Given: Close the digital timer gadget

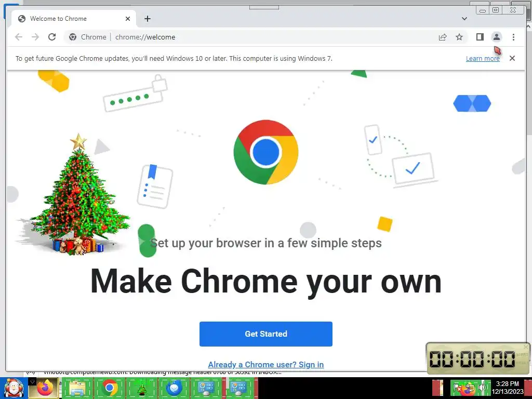Looking at the screenshot, I should [x=526, y=347].
